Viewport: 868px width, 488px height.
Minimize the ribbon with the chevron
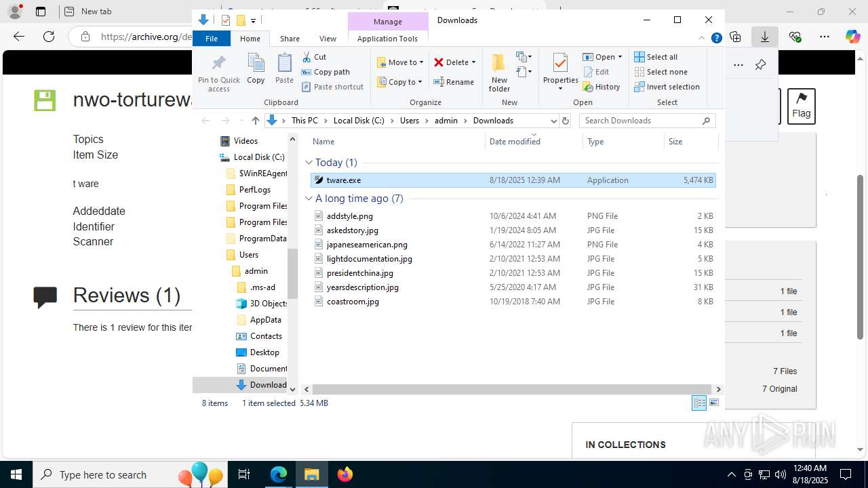tap(702, 39)
